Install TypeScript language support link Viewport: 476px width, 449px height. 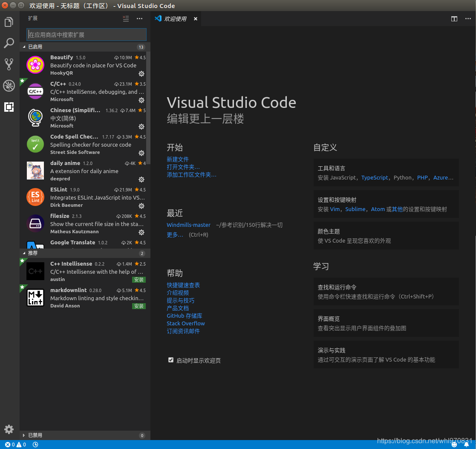[374, 177]
